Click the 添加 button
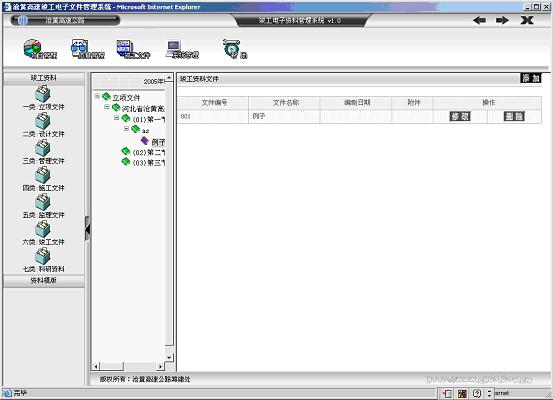This screenshot has height=400, width=553. click(531, 78)
